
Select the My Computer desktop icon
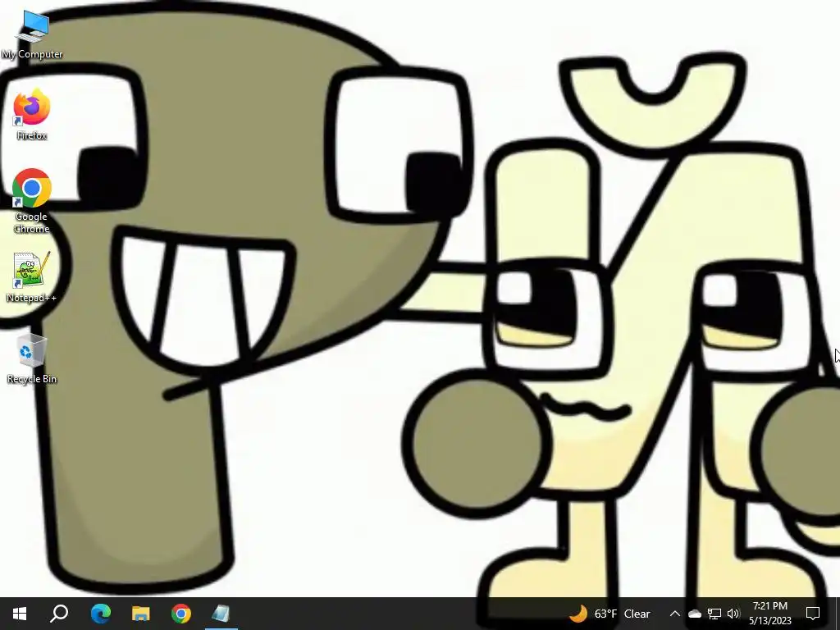pos(32,34)
